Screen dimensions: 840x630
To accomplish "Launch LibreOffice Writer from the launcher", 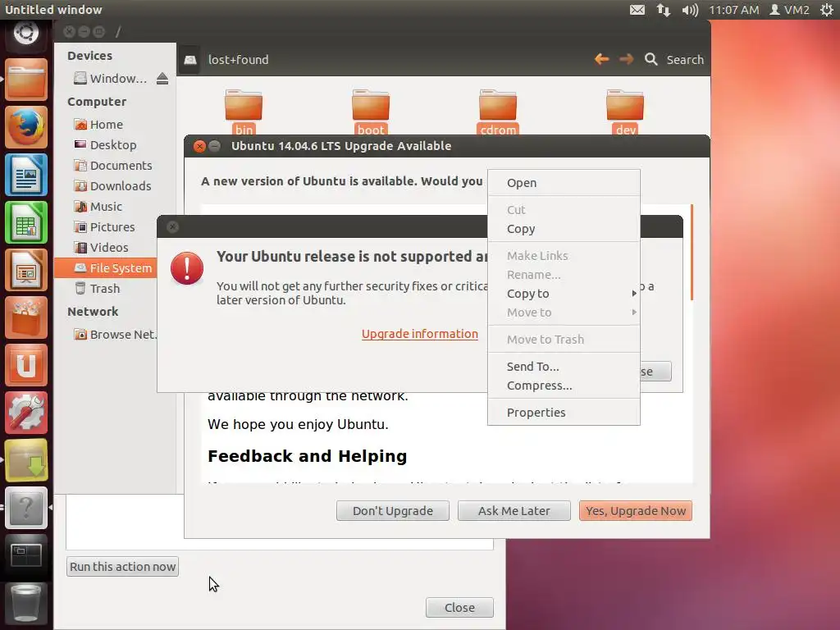I will point(26,175).
